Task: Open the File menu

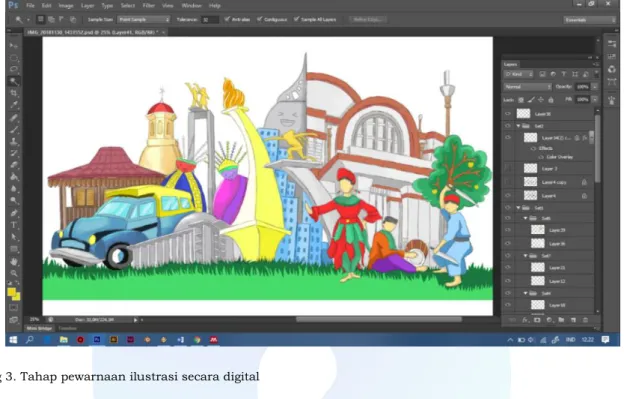Action: (30, 6)
